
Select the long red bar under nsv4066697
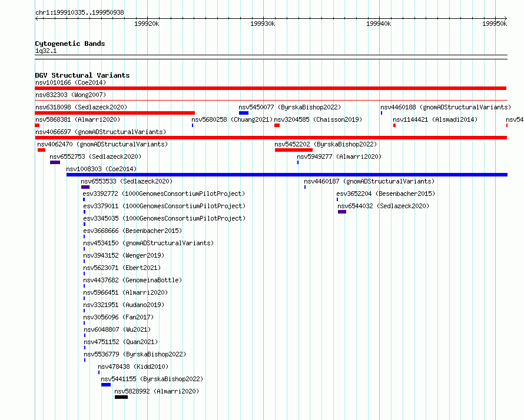pos(271,138)
